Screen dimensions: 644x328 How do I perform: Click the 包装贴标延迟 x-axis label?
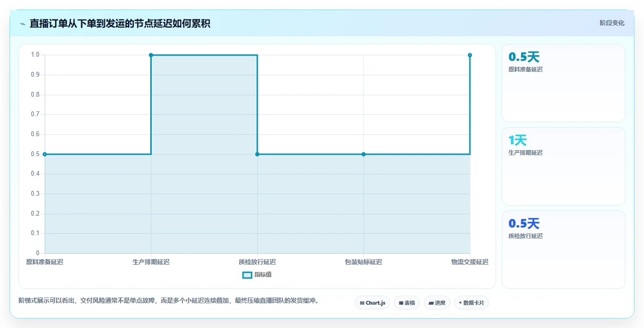(364, 262)
